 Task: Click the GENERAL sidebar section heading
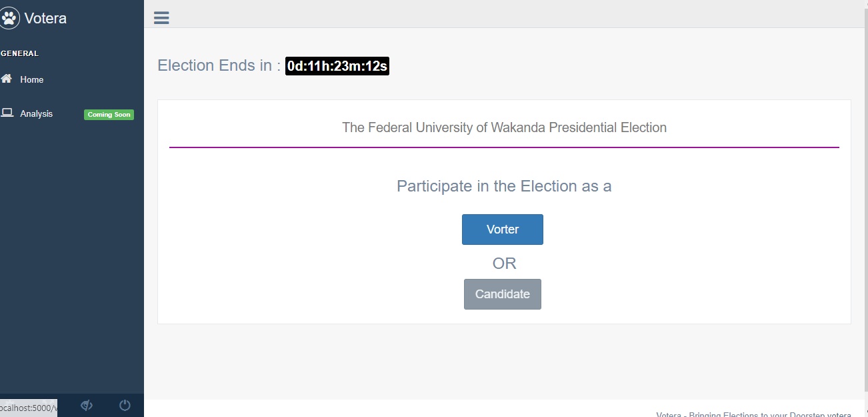click(20, 53)
